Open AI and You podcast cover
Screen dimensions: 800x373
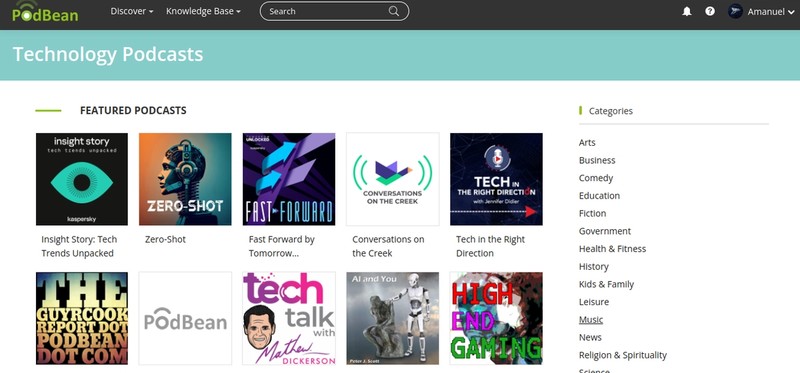tap(392, 318)
